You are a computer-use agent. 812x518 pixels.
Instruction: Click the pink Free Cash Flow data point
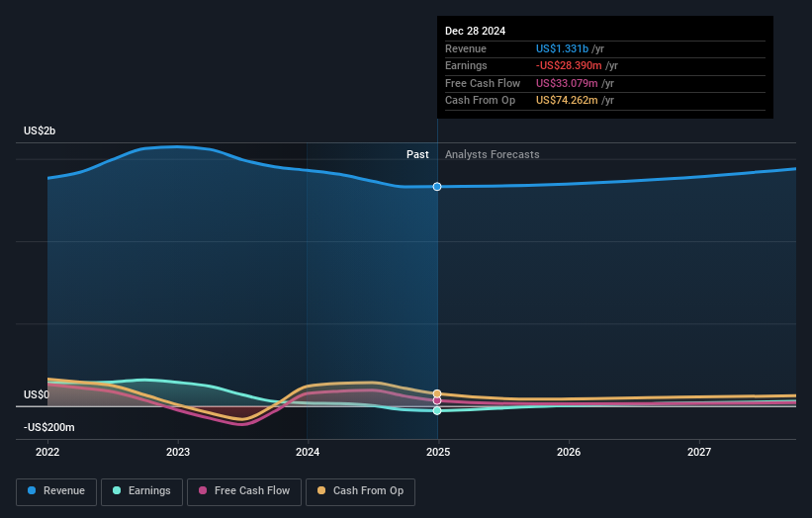(x=437, y=400)
